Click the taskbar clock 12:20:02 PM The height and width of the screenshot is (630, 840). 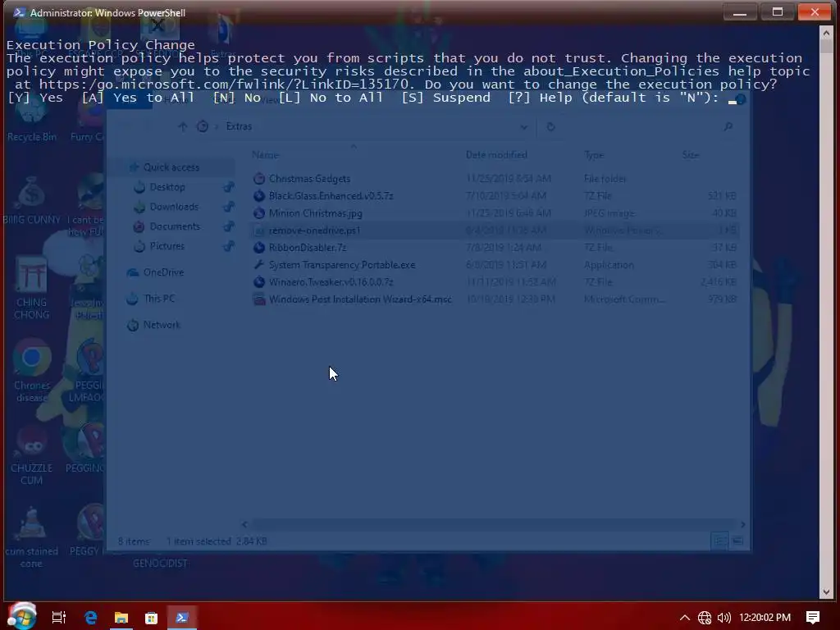(x=765, y=618)
